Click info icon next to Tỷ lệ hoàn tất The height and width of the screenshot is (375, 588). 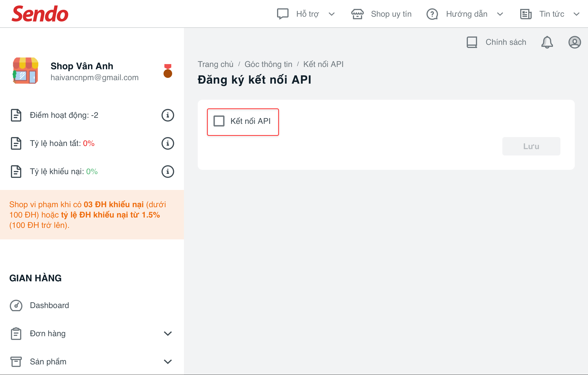tap(168, 143)
